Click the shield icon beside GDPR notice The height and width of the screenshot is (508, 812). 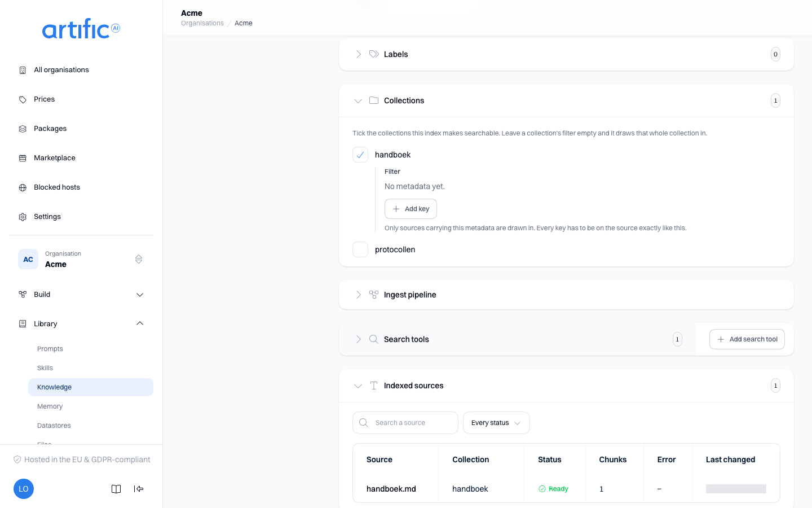[17, 459]
